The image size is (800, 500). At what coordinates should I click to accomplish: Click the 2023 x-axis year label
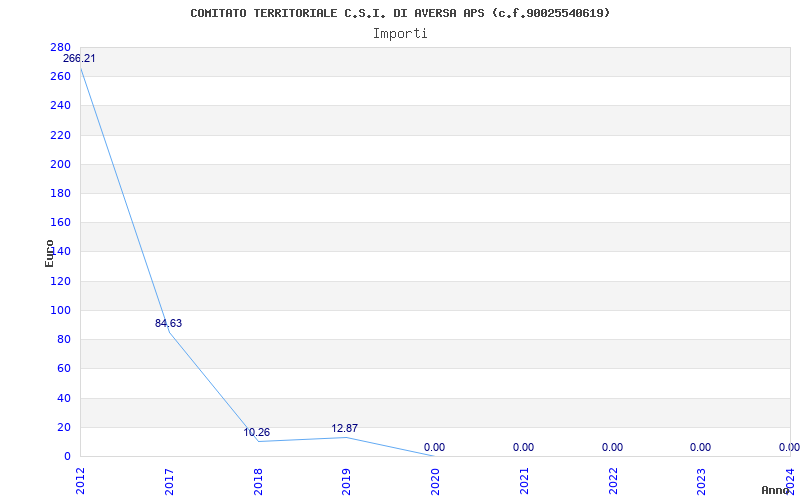pos(702,481)
